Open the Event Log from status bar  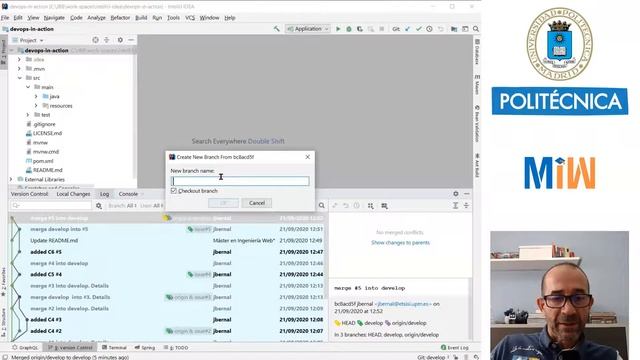tap(455, 348)
